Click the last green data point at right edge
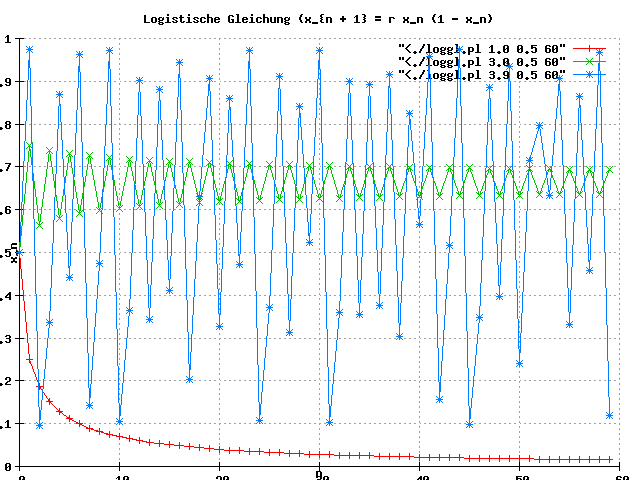 609,169
